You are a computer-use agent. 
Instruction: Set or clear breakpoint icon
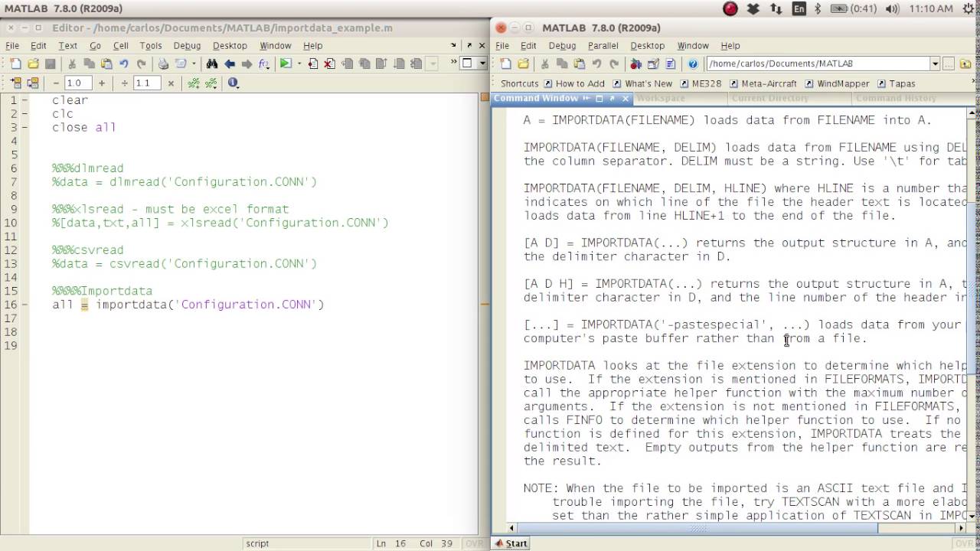312,64
